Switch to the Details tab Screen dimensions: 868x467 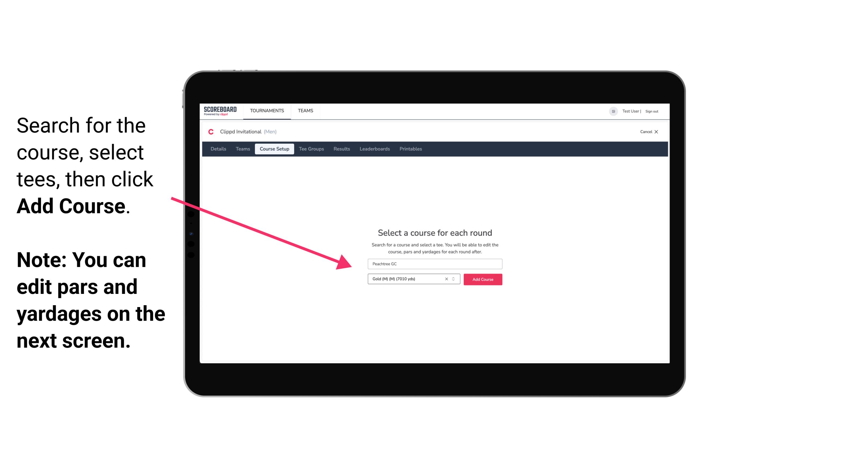(218, 149)
